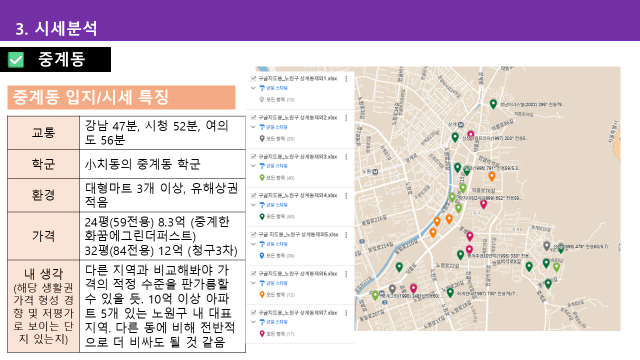Screen dimensions: 640x360
Task: Select lone dark green pin below the stream
Action: tap(399, 267)
